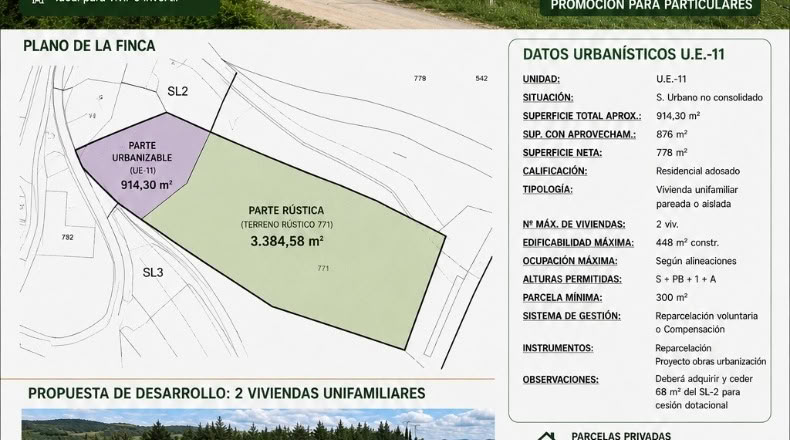Click '(UE-11)' label in the purple plot
Screen dimensions: 790x440
[x=143, y=170]
